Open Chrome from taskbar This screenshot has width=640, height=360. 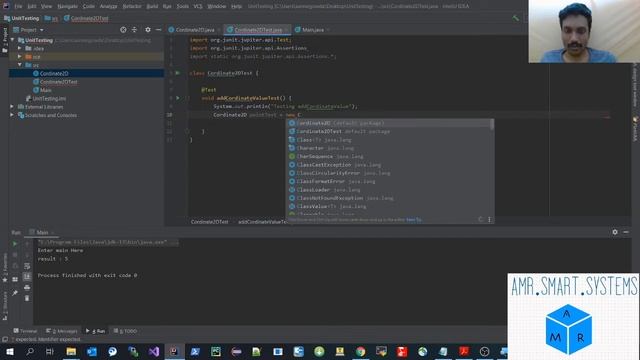[x=360, y=351]
